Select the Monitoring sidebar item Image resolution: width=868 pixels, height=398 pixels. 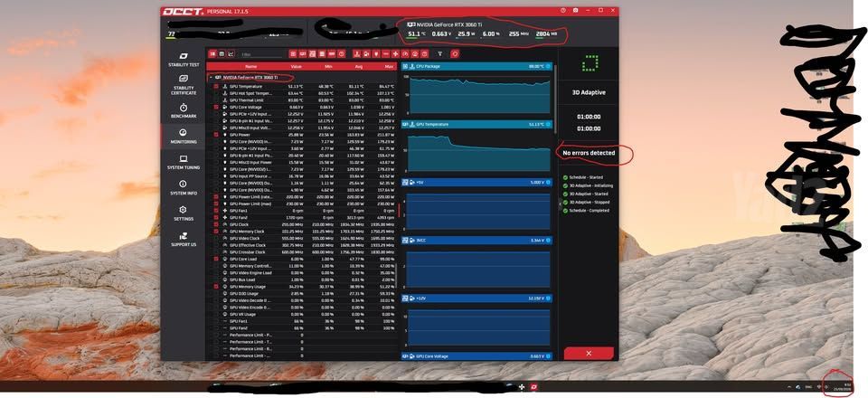tap(184, 137)
